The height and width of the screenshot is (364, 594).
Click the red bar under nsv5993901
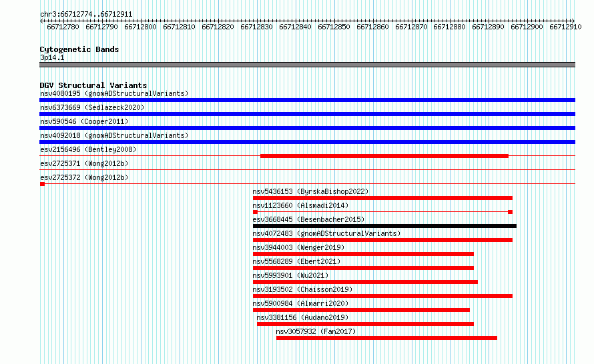pos(365,282)
